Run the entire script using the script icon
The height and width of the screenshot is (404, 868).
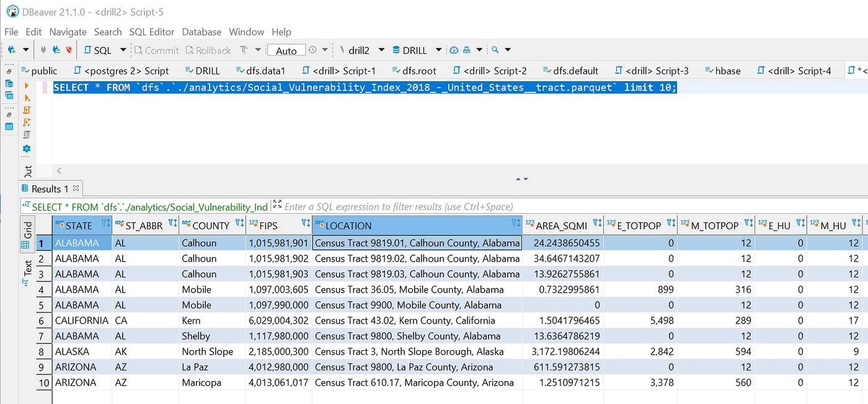pyautogui.click(x=28, y=110)
